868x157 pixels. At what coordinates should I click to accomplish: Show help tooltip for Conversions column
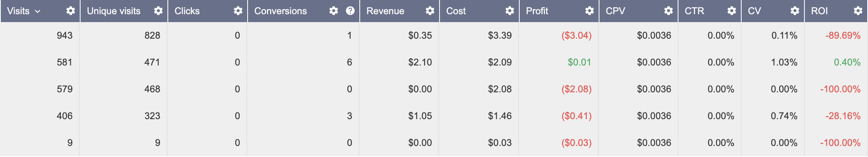[350, 11]
